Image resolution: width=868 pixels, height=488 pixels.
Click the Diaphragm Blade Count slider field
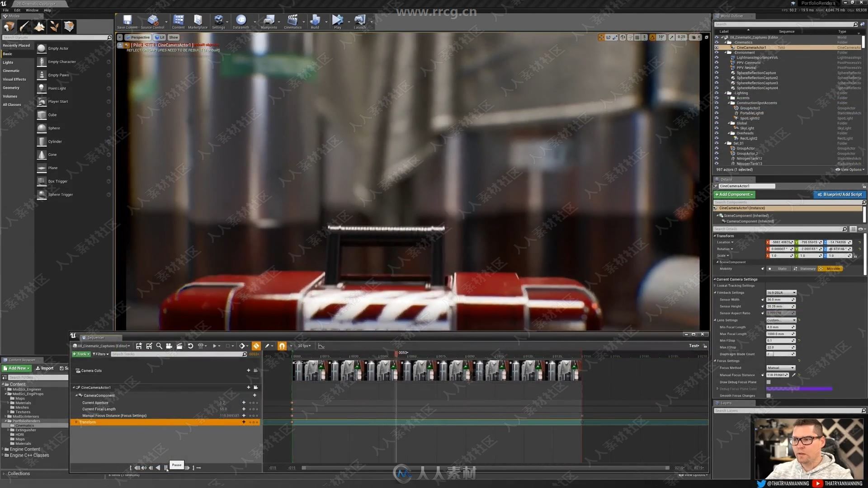coord(781,354)
